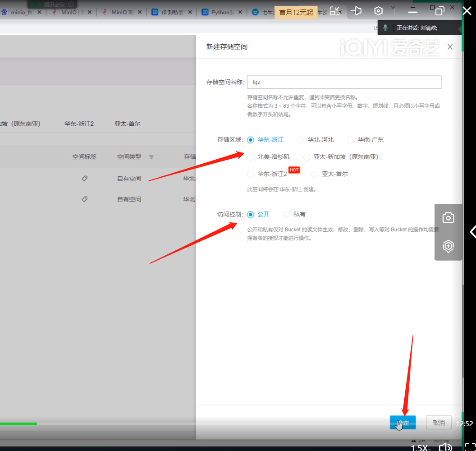Click the 12:52 video time display

coord(464,423)
